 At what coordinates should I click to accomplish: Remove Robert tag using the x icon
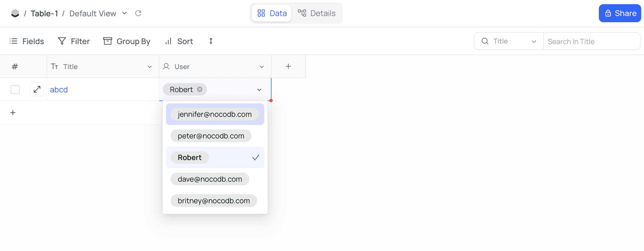[200, 89]
